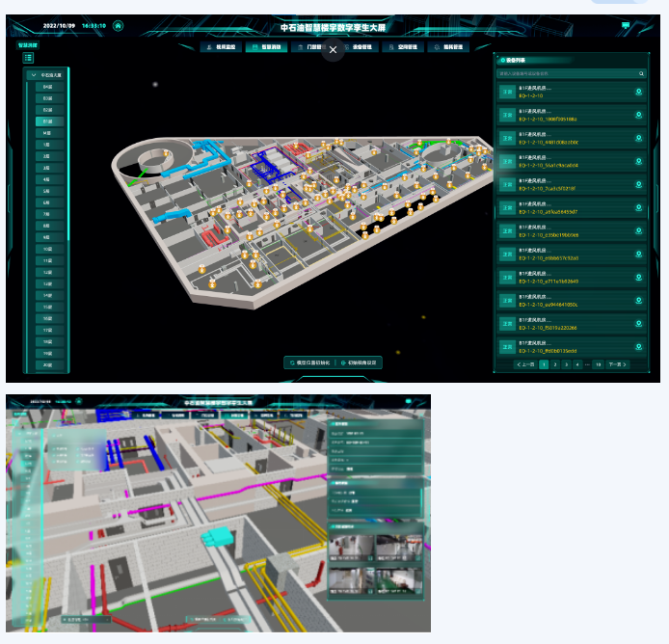
Task: Open the 视频监控 tab
Action: pos(221,46)
